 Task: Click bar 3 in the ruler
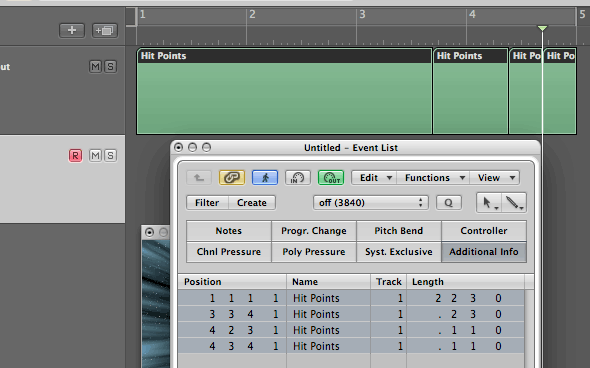362,14
